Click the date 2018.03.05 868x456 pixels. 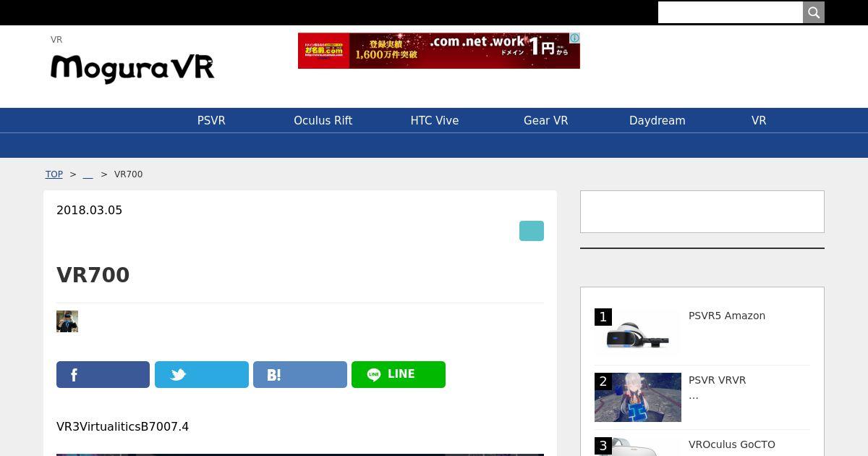pos(90,211)
